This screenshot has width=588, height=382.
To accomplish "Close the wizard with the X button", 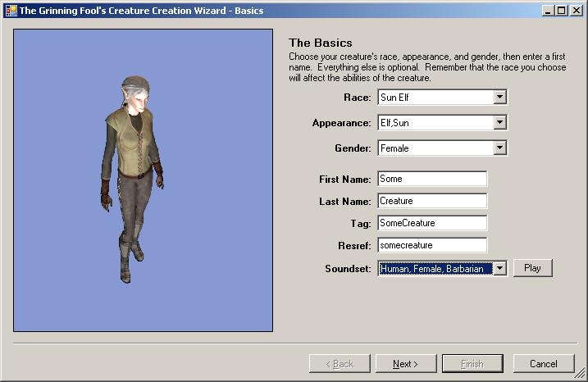I will (575, 11).
